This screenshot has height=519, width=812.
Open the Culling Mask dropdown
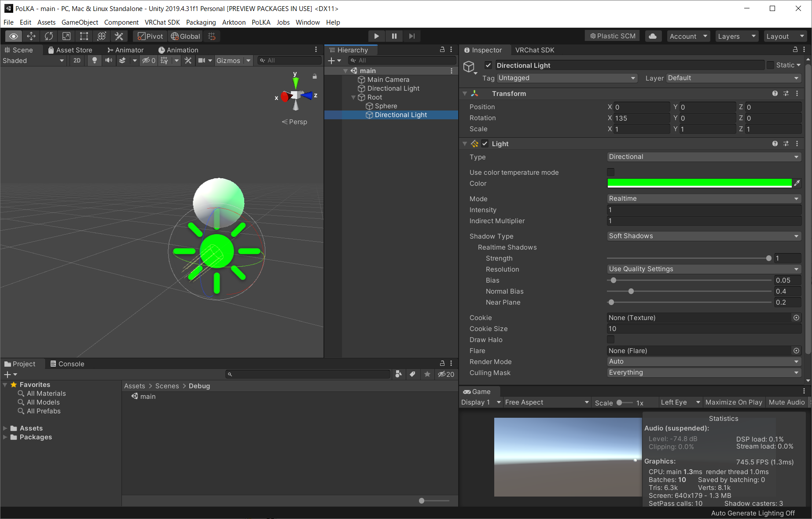704,372
